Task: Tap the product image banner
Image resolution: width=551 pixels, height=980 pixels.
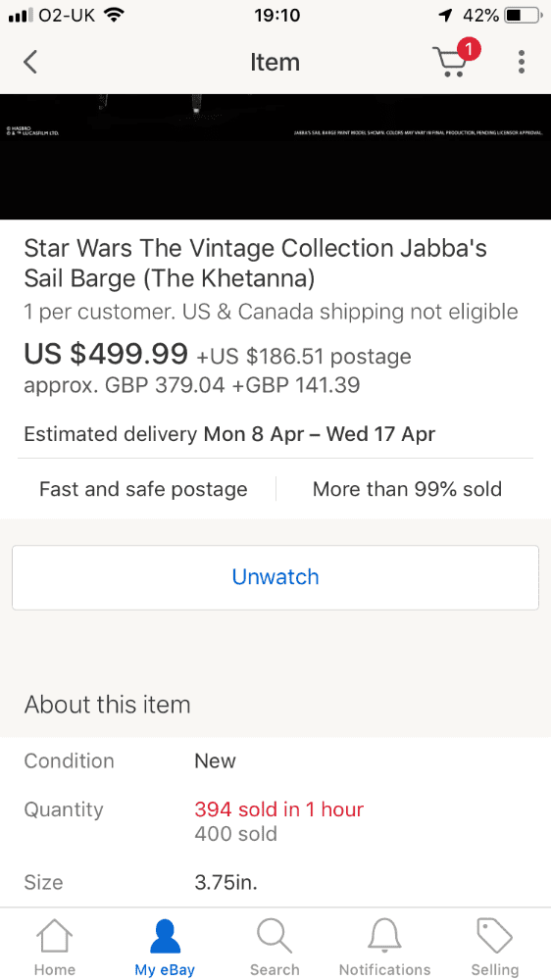Action: click(x=275, y=156)
